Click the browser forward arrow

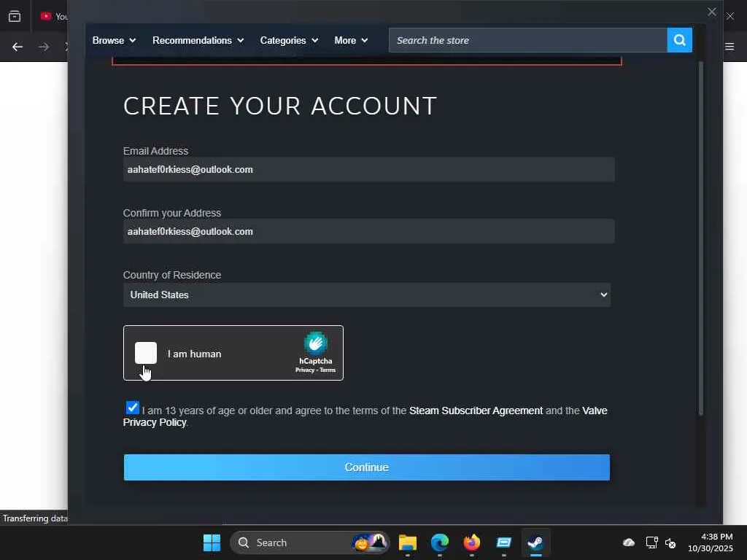pyautogui.click(x=44, y=47)
